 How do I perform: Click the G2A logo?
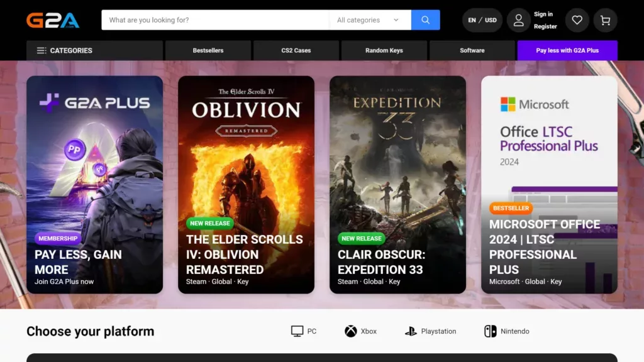pyautogui.click(x=53, y=20)
